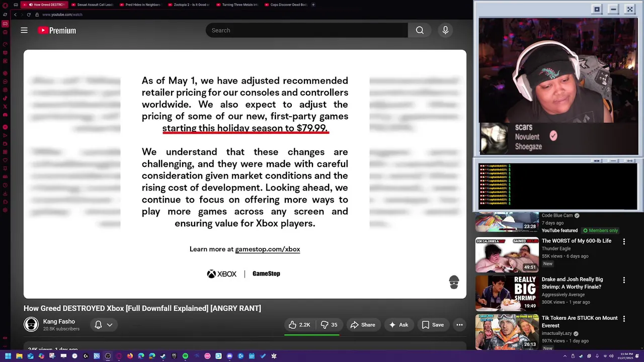Start voice search with the microphone

pos(445,30)
